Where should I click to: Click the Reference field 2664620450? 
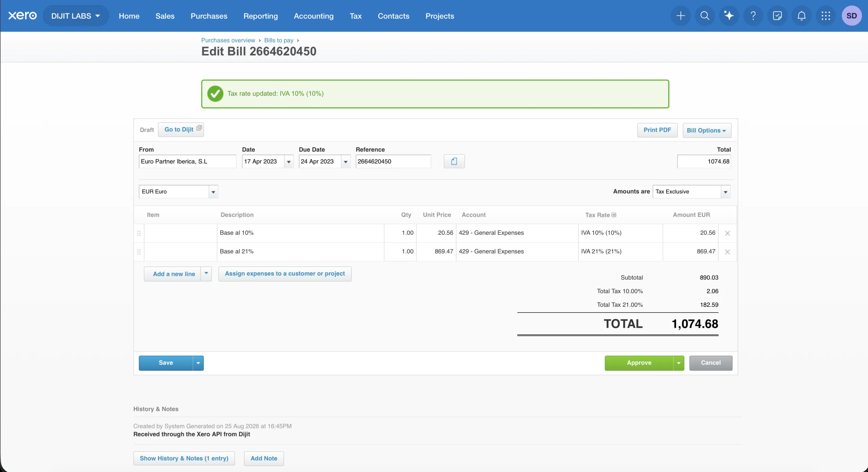coord(393,162)
